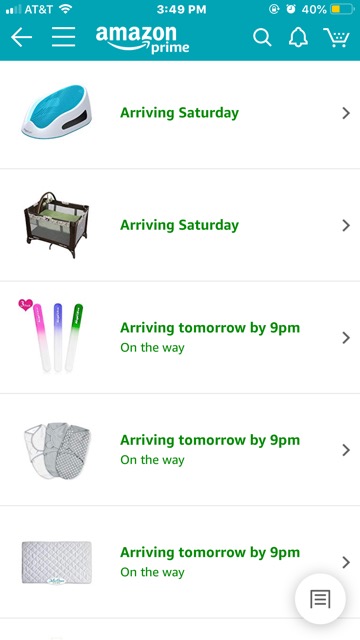Open the search magnifier icon

(x=262, y=38)
